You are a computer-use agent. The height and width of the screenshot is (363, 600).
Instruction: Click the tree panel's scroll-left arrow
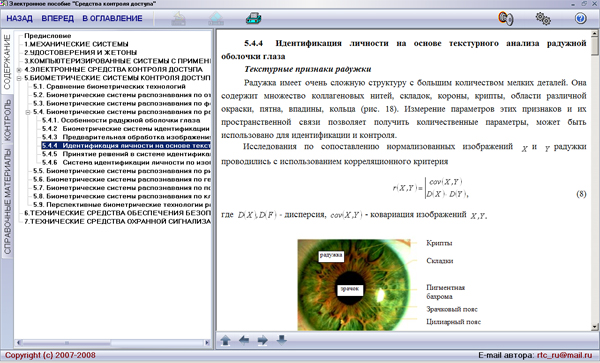click(x=18, y=343)
